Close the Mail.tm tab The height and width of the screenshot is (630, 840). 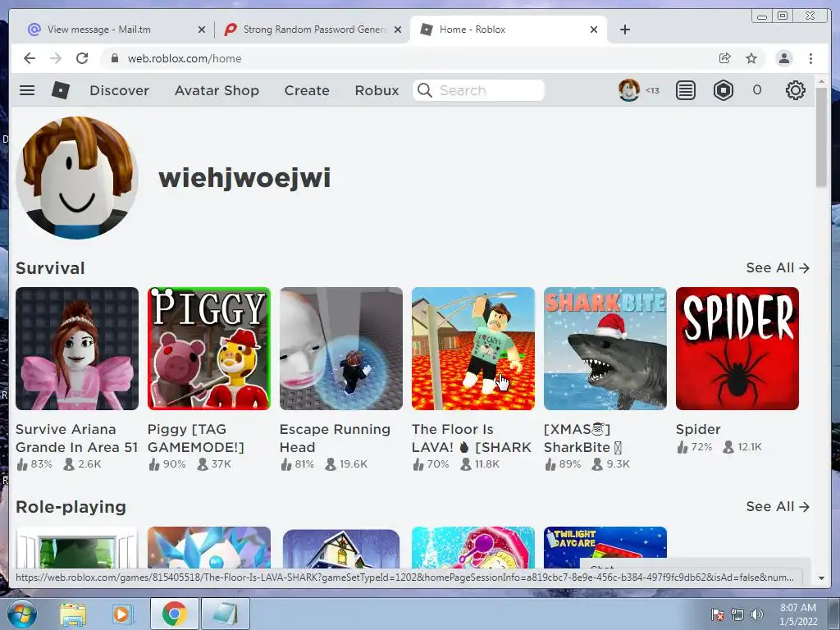202,30
